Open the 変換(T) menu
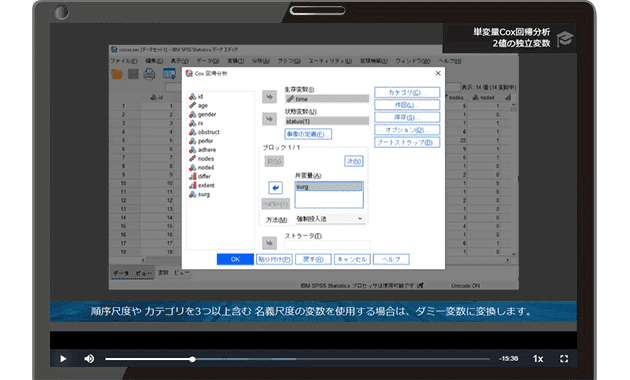The width and height of the screenshot is (630, 380). [235, 61]
